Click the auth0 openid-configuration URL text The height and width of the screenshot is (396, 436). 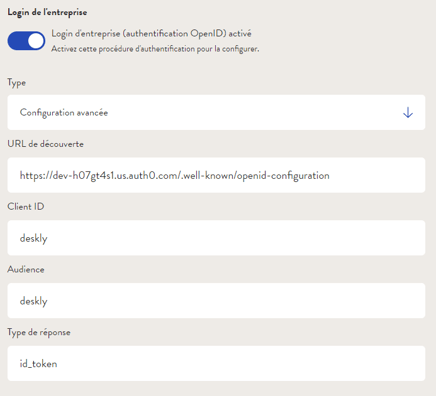coord(174,176)
